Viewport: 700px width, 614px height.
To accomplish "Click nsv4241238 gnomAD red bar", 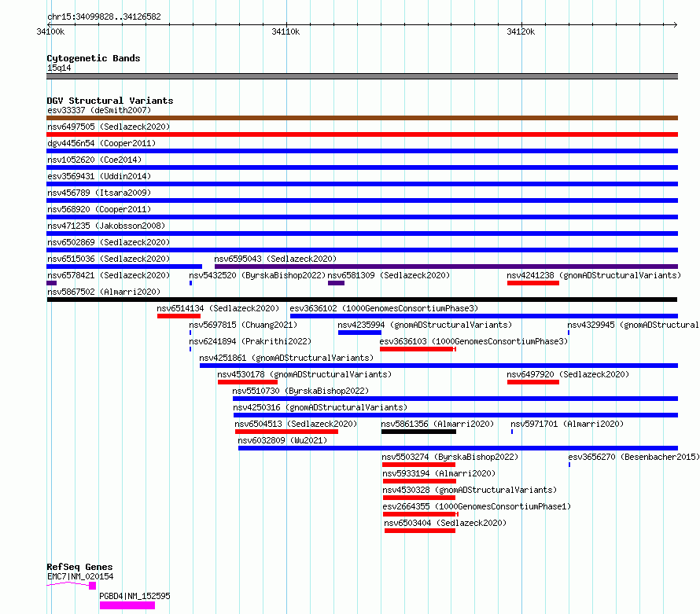I will tap(533, 283).
